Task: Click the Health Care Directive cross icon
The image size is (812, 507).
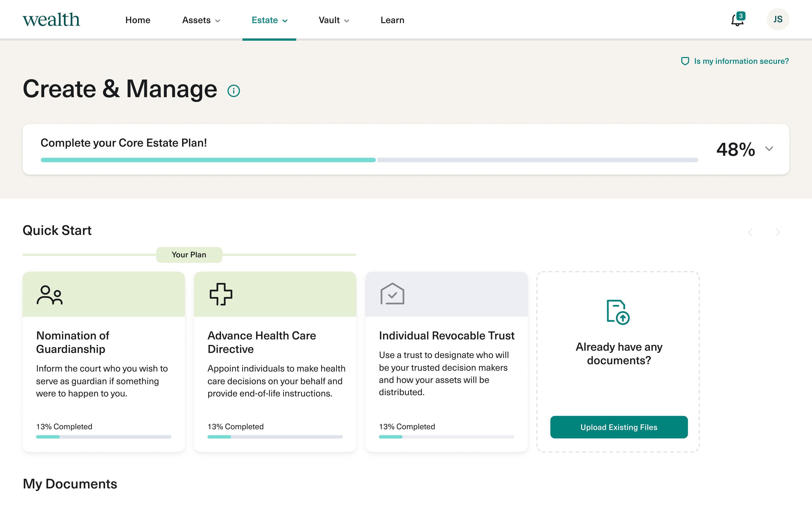Action: click(221, 294)
